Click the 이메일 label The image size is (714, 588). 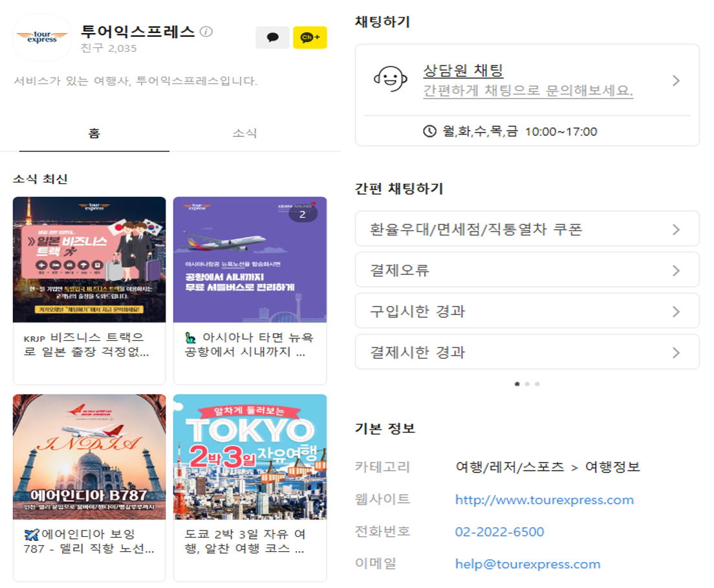click(x=376, y=563)
